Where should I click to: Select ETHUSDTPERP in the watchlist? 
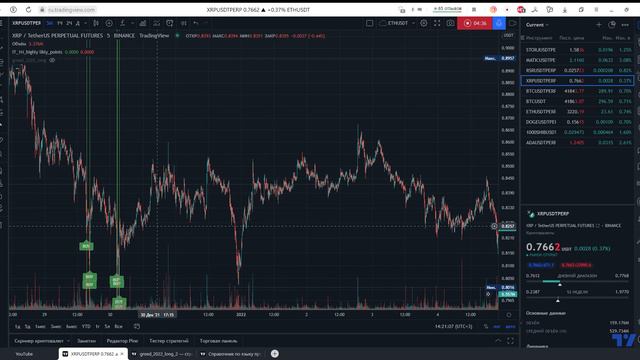pos(578,111)
